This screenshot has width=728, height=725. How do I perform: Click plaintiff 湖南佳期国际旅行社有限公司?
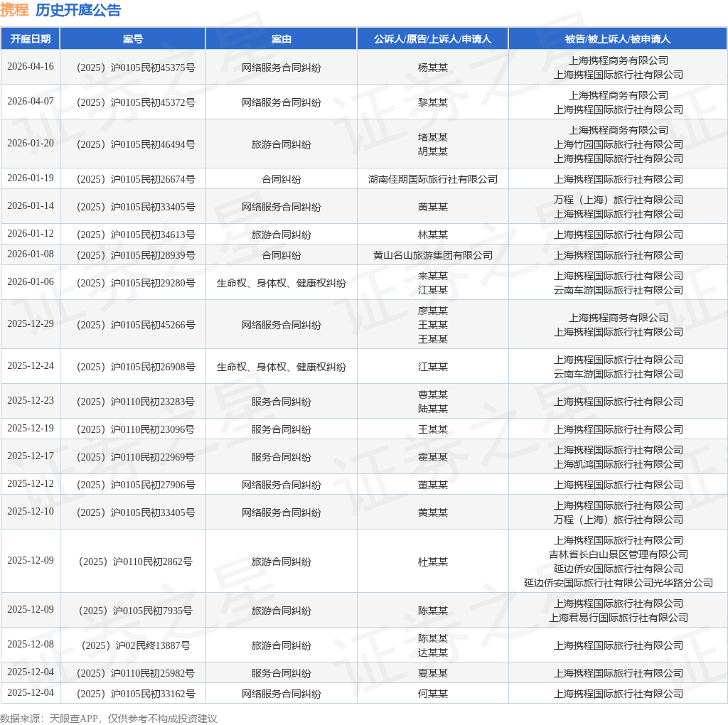click(x=433, y=179)
